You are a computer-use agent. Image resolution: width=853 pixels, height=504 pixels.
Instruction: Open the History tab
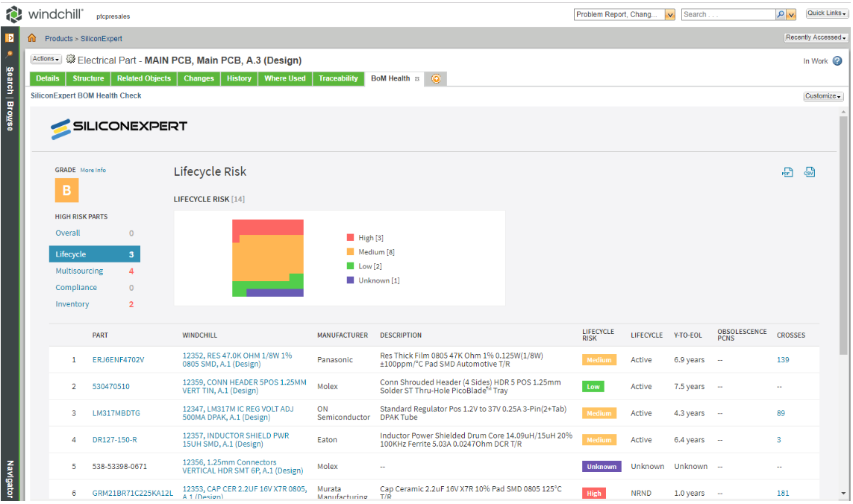(x=239, y=79)
